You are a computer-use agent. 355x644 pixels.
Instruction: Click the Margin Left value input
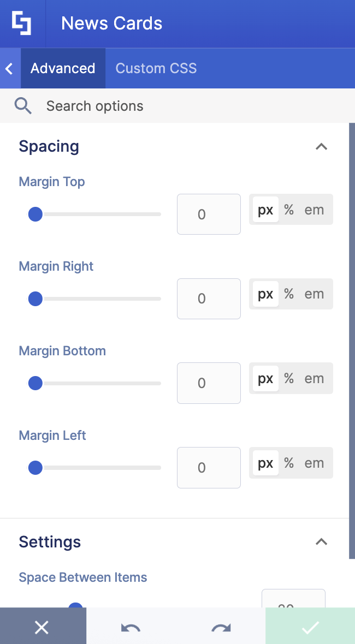tap(209, 468)
